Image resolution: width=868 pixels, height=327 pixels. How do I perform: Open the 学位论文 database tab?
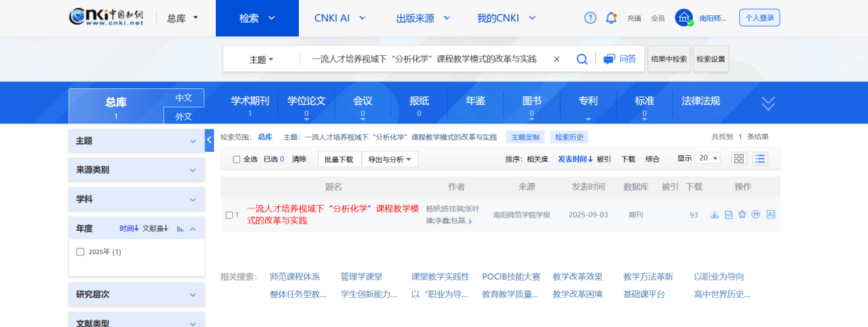tap(306, 101)
